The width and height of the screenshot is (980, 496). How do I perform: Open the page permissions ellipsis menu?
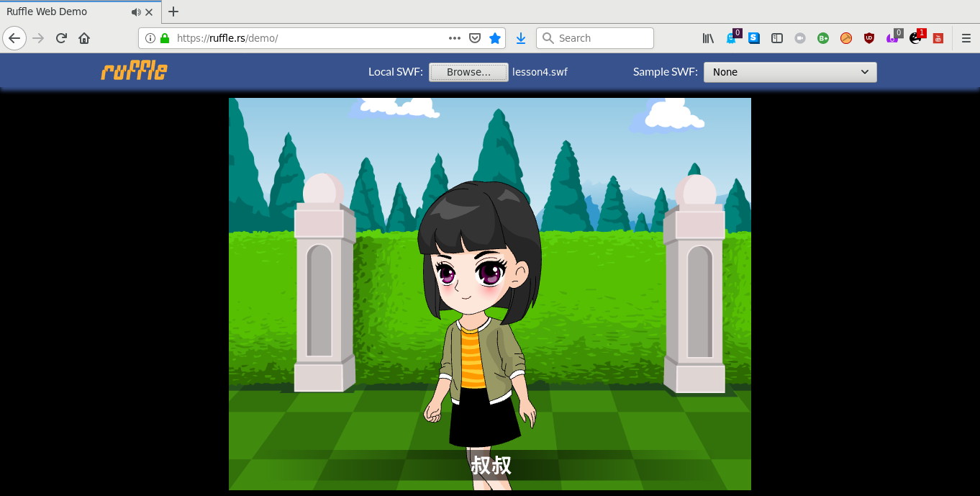pos(454,38)
